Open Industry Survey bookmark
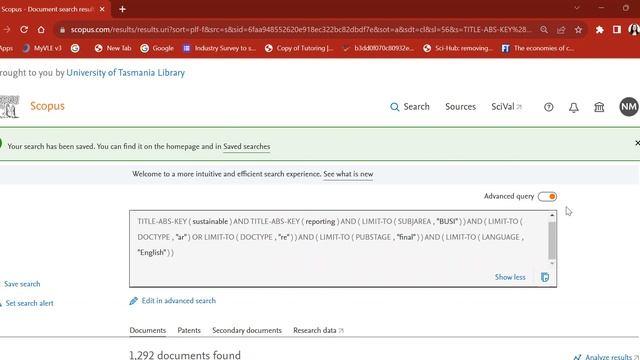This screenshot has width=640, height=360. tap(220, 48)
